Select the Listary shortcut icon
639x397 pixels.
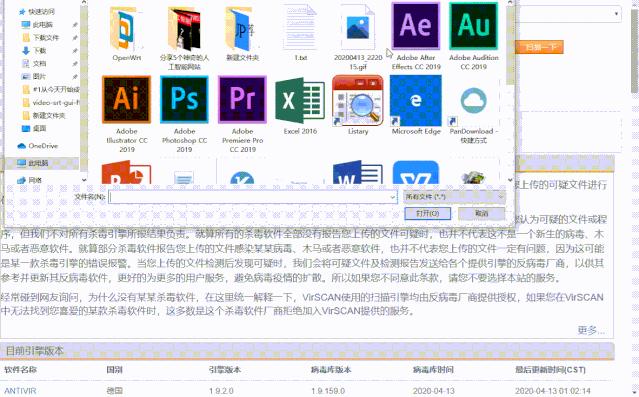358,99
